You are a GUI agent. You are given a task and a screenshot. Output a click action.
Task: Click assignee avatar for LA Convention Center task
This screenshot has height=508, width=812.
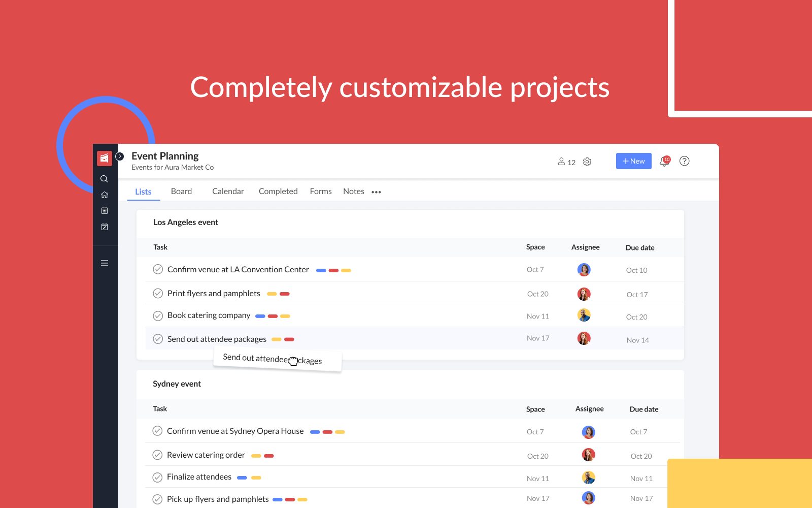tap(584, 270)
